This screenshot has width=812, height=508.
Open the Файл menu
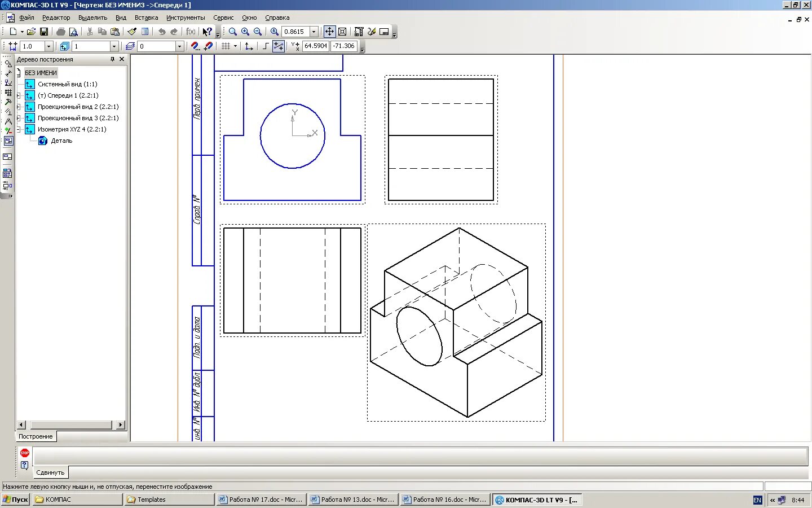27,17
